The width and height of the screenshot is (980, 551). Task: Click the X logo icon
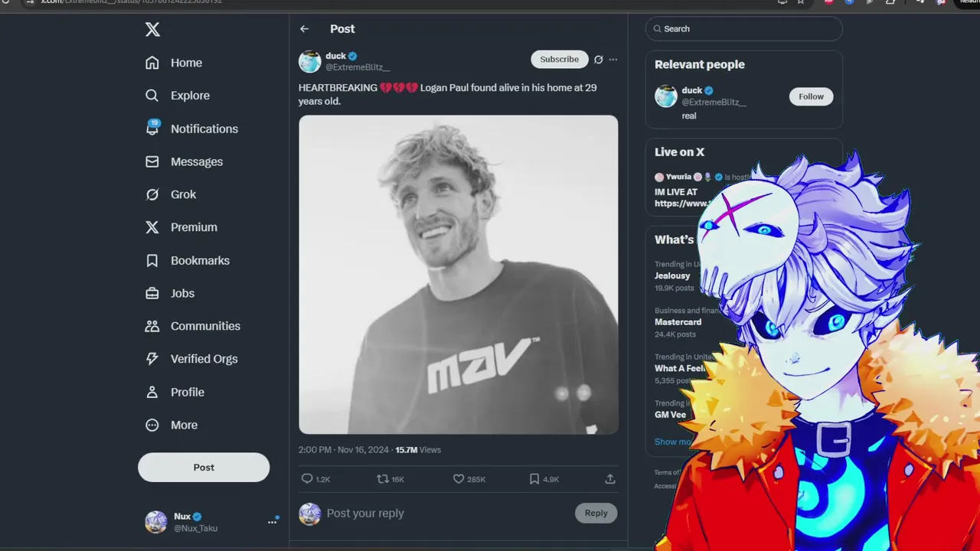(152, 30)
